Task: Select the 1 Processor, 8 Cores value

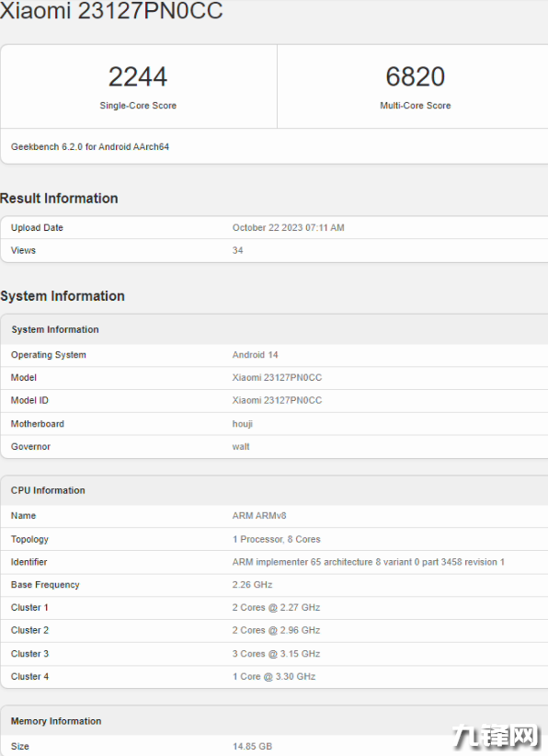Action: (x=276, y=539)
